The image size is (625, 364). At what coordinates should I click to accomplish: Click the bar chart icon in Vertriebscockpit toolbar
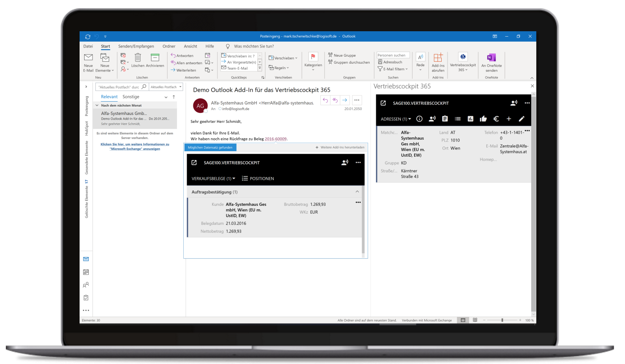[470, 119]
